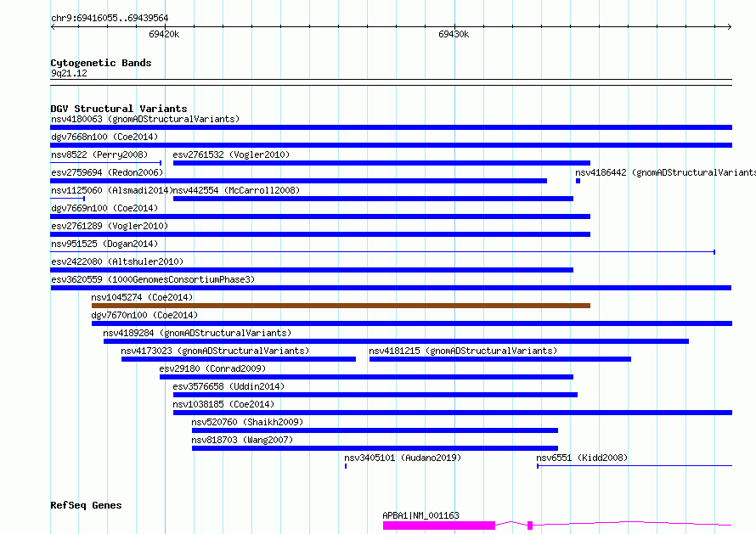Click the blue nsv818703 variant bar
The width and height of the screenshot is (756, 534).
point(375,448)
